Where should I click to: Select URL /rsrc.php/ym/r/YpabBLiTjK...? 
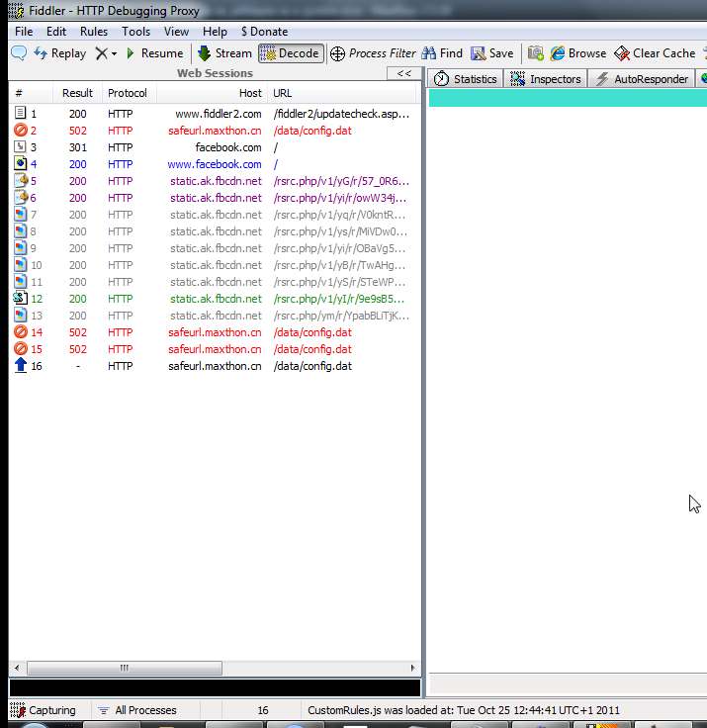click(341, 316)
